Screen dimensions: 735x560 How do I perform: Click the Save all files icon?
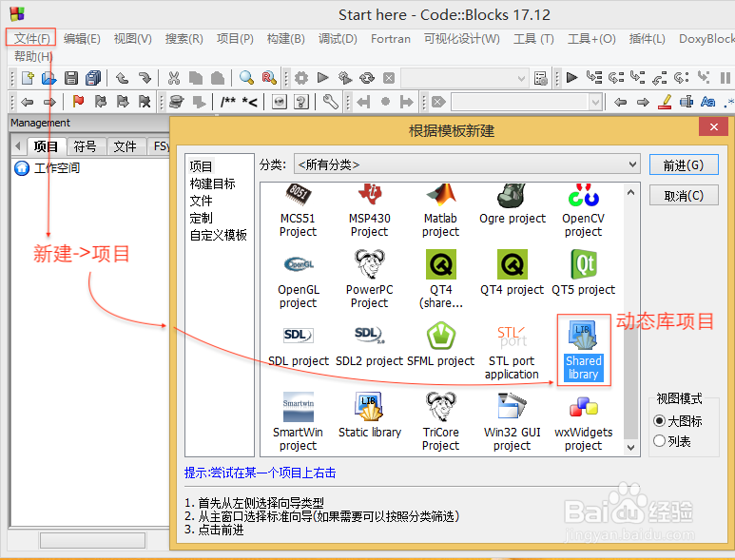(93, 78)
